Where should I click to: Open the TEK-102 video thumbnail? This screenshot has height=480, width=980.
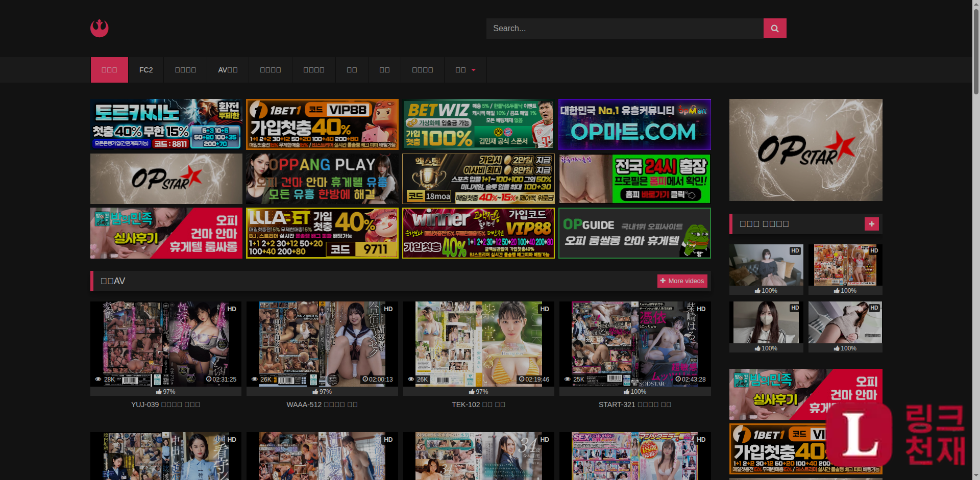coord(478,344)
